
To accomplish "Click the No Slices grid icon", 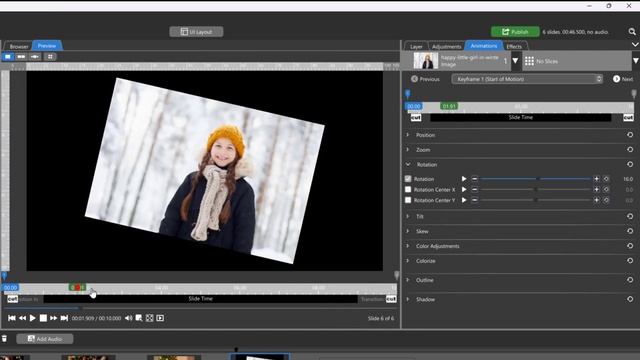I will click(x=529, y=61).
